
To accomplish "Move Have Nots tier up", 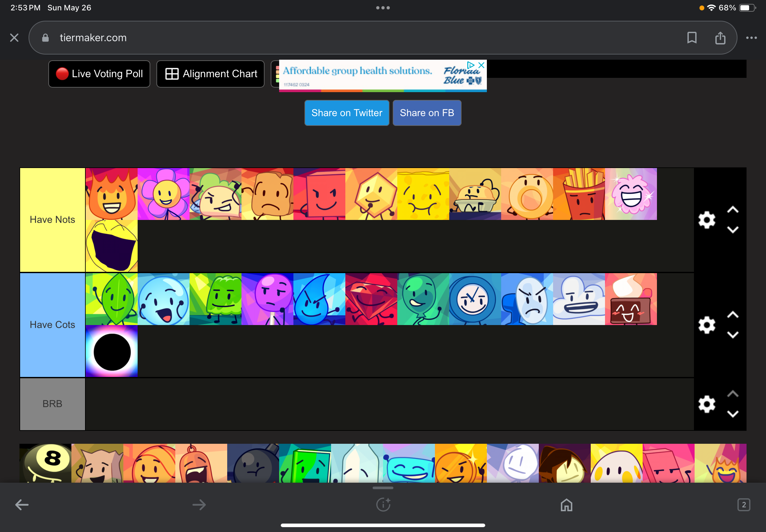I will click(x=732, y=210).
